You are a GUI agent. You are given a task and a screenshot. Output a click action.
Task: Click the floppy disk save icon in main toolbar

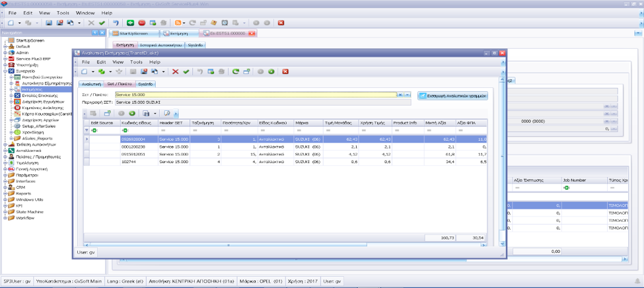point(48,22)
